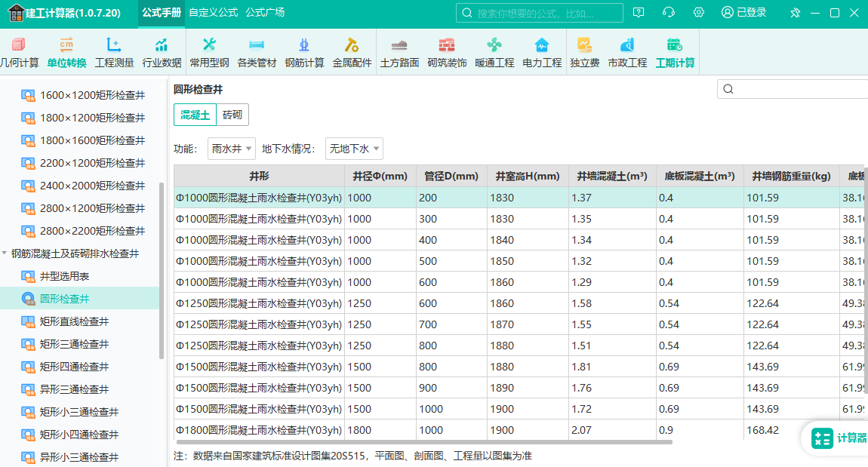Viewport: 868px width, 467px height.
Task: Open the 行业数据 industry data tool
Action: (x=162, y=53)
